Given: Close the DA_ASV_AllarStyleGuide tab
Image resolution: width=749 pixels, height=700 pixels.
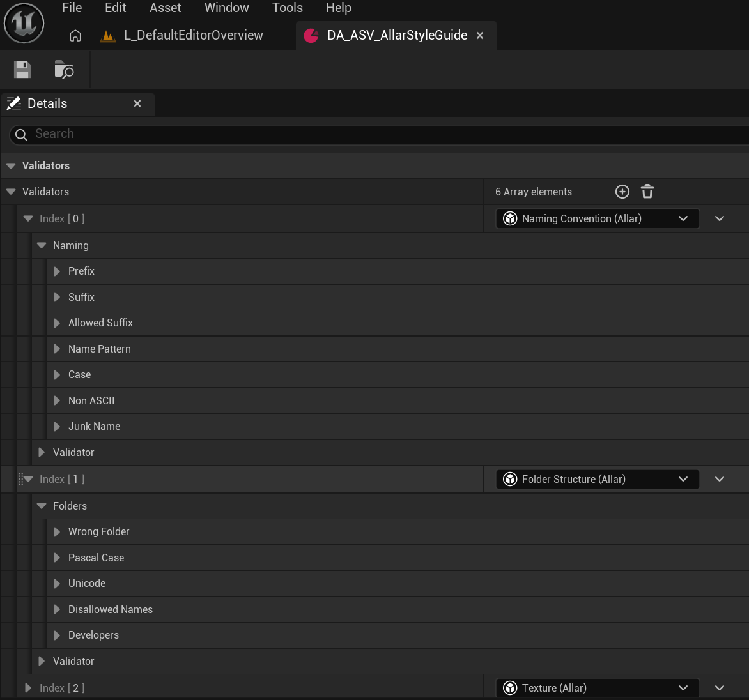Looking at the screenshot, I should 480,36.
